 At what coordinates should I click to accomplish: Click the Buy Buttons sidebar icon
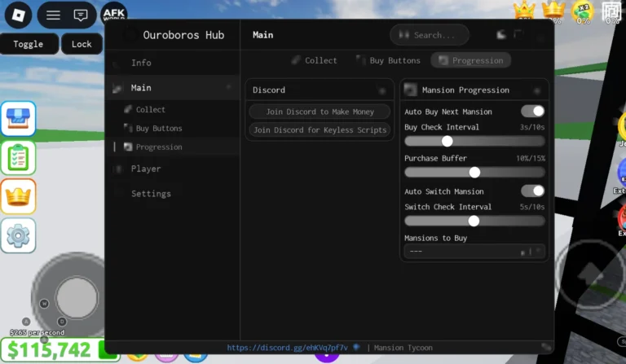[x=128, y=128]
